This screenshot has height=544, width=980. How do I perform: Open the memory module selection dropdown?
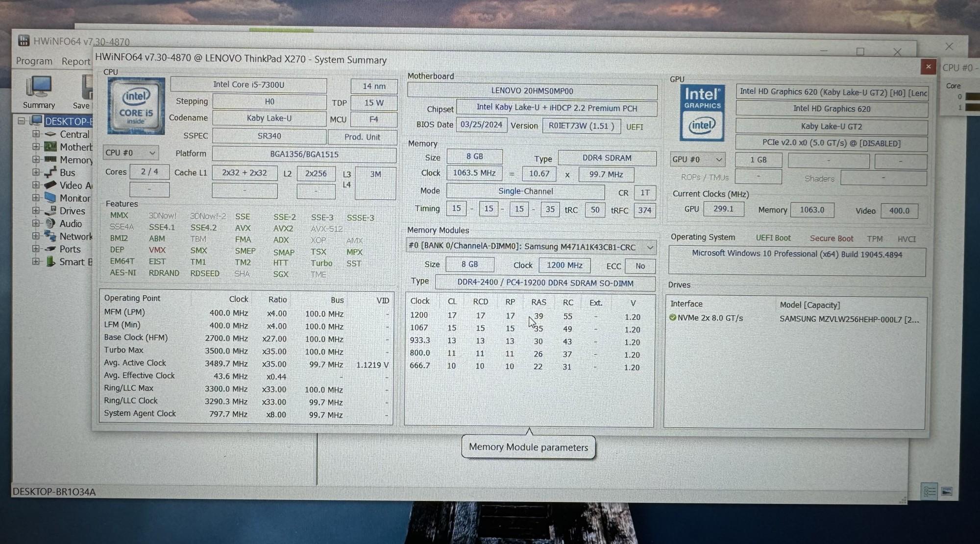coord(531,247)
